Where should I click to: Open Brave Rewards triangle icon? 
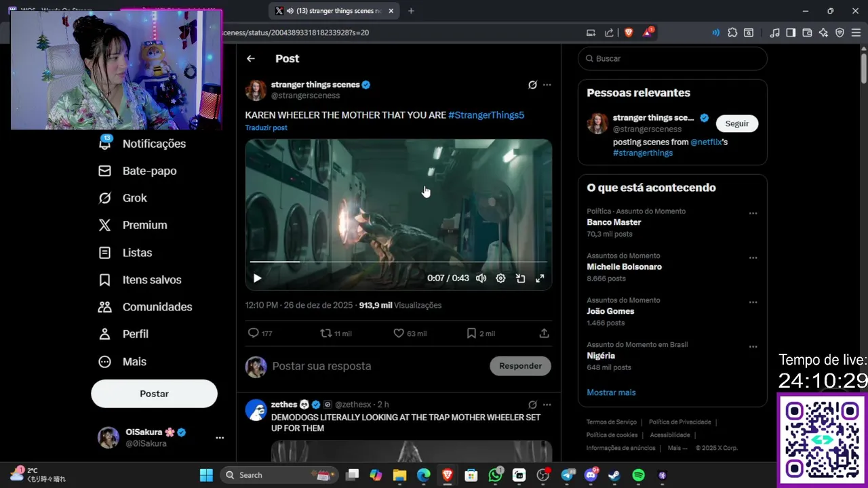coord(648,33)
